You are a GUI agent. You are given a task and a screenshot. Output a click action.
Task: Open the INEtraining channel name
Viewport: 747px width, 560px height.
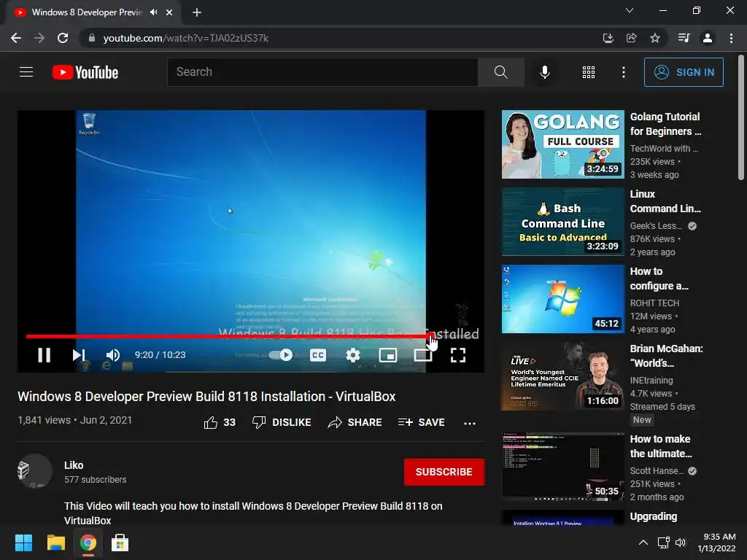[651, 380]
